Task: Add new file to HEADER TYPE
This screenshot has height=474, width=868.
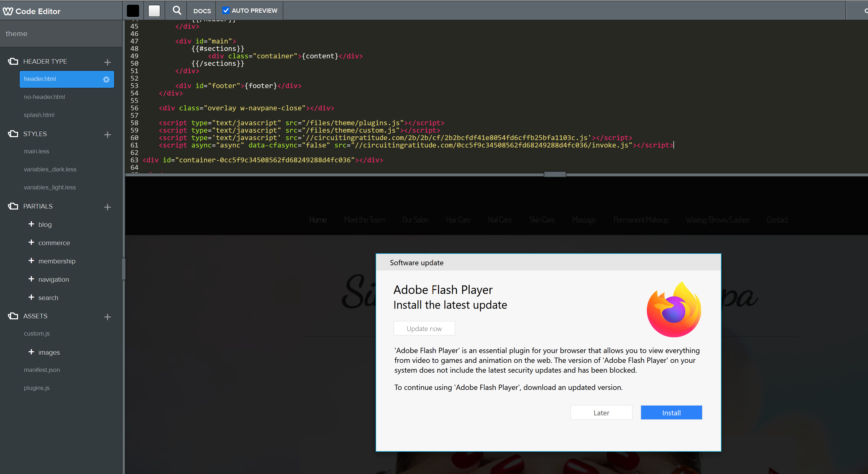Action: pos(108,62)
